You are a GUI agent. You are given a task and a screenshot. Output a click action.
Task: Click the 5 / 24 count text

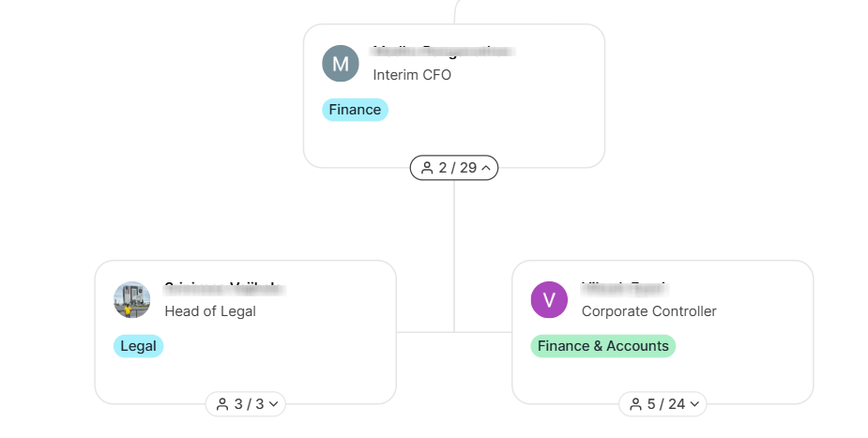666,404
